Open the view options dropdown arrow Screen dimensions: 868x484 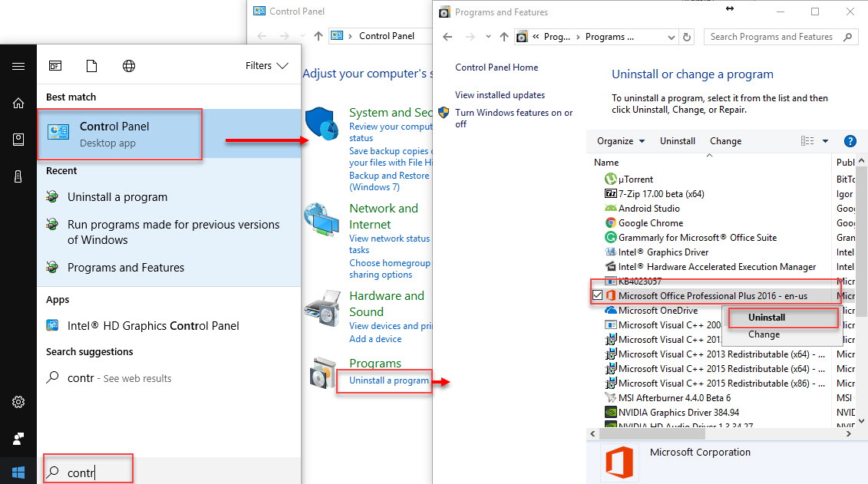(825, 141)
